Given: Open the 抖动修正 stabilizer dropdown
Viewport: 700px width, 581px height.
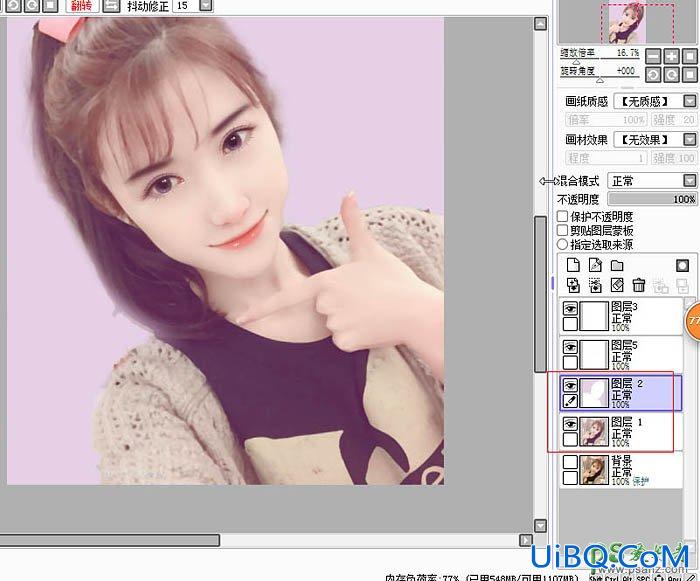Looking at the screenshot, I should (205, 5).
